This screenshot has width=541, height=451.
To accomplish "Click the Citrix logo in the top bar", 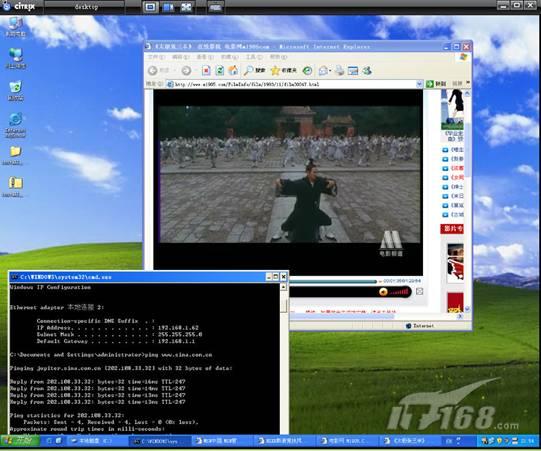I will click(20, 6).
